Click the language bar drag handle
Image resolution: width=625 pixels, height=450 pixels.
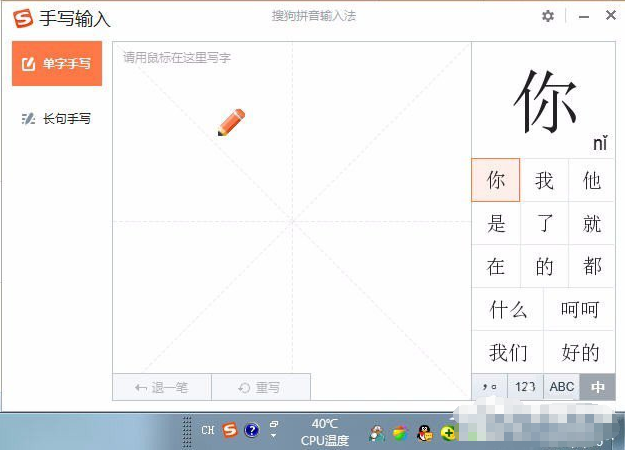click(187, 431)
